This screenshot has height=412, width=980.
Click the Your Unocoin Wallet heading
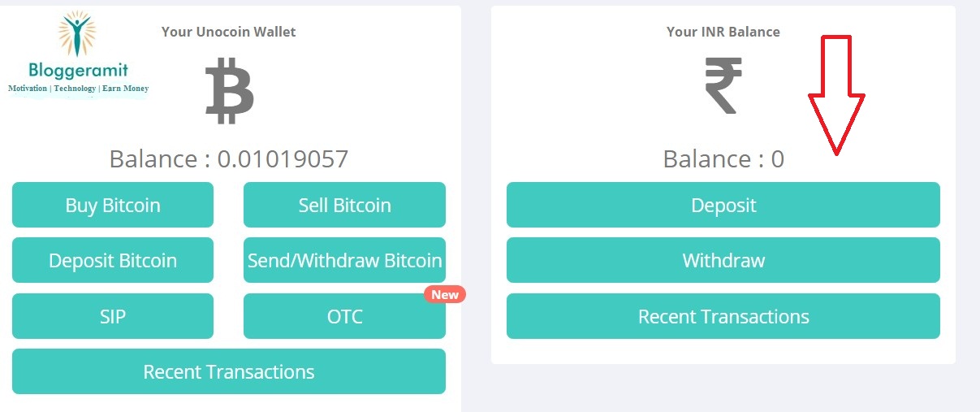point(229,32)
